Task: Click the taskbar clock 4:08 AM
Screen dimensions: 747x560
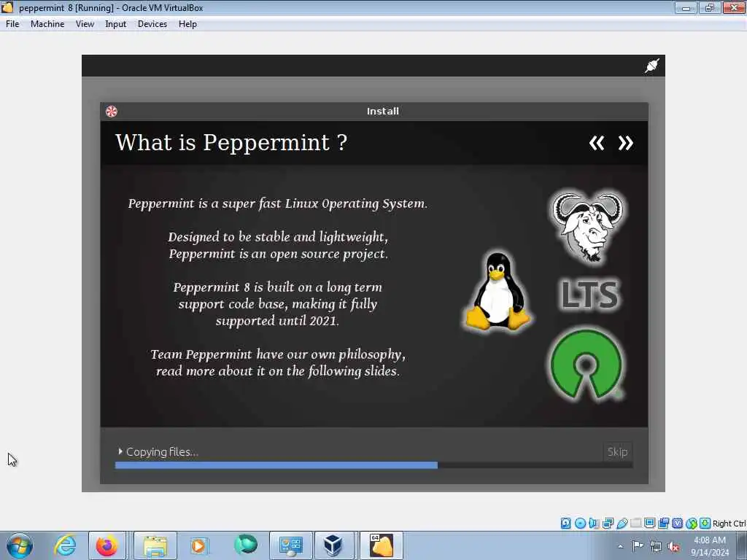Action: tap(710, 540)
